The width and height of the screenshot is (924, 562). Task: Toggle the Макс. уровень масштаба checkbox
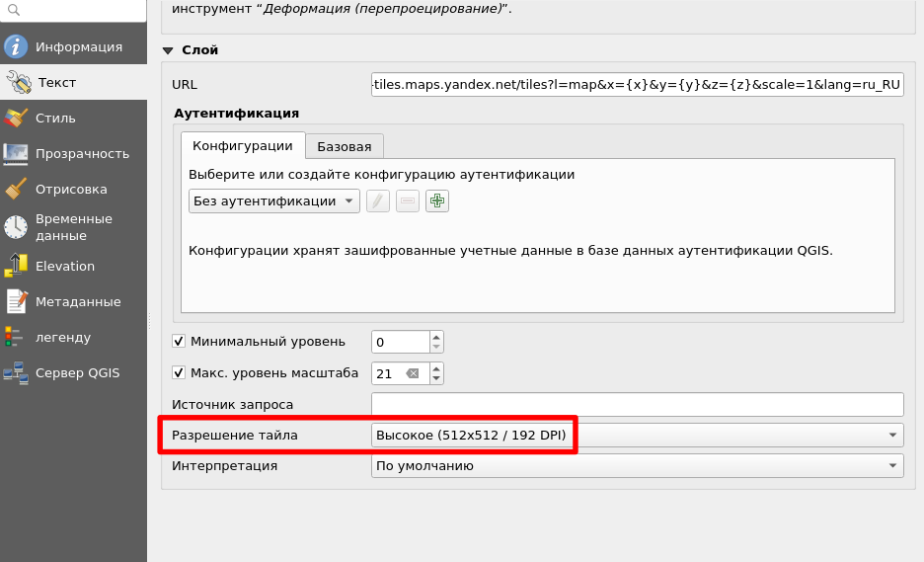[x=179, y=372]
